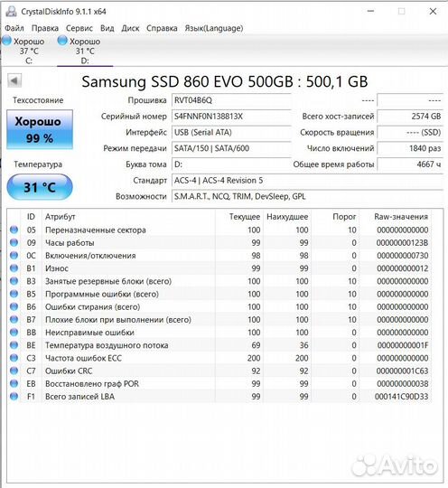Viewport: 448px width, 488px height.
Task: Open the Вид menu
Action: coord(107,28)
